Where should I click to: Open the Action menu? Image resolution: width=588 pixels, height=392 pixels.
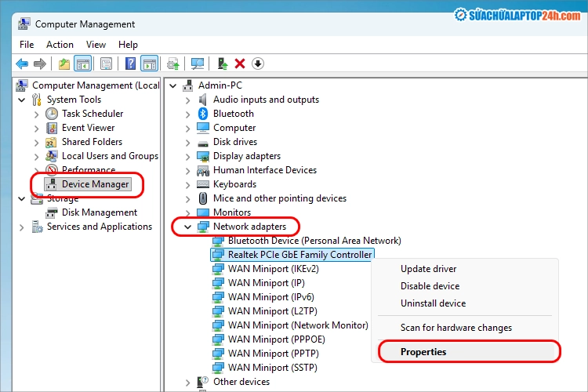click(60, 45)
